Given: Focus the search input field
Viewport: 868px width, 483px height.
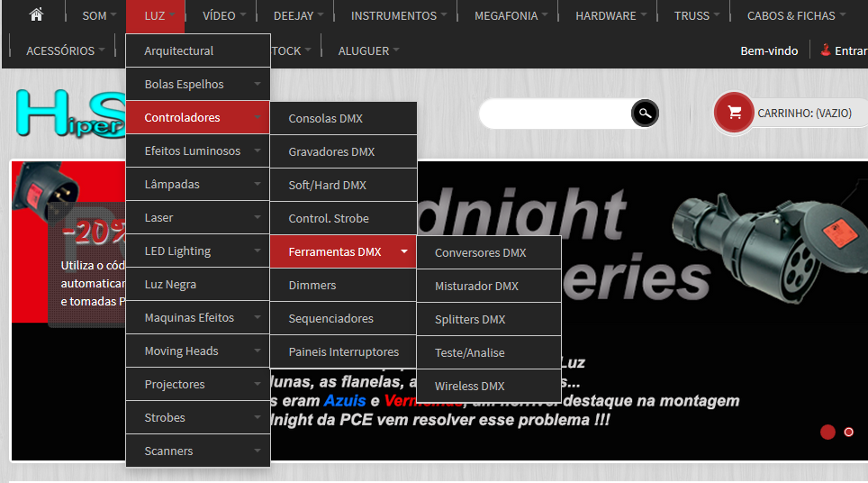Looking at the screenshot, I should tap(556, 114).
